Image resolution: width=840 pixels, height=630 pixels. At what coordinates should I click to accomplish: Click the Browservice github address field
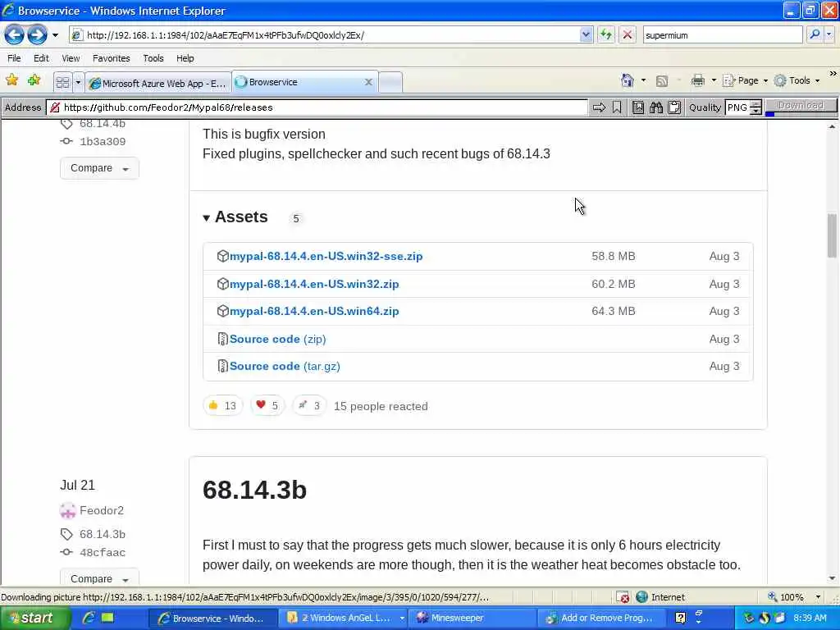click(x=317, y=107)
